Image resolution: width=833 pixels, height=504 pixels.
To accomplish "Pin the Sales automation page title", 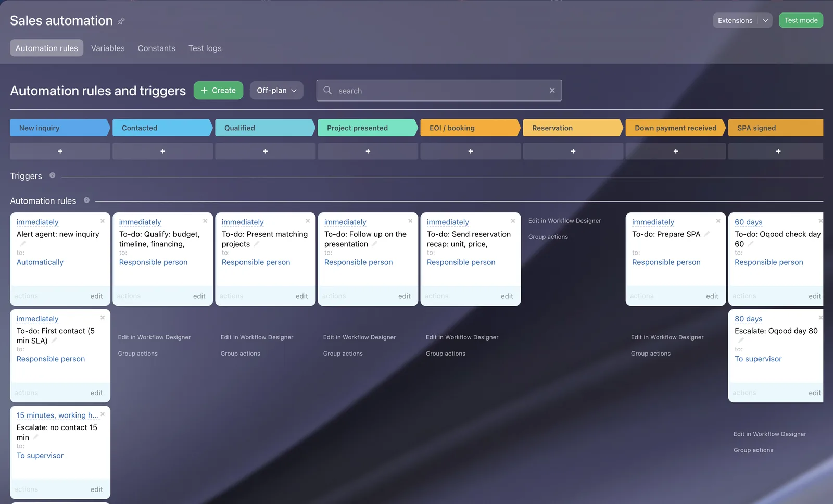I will (121, 21).
